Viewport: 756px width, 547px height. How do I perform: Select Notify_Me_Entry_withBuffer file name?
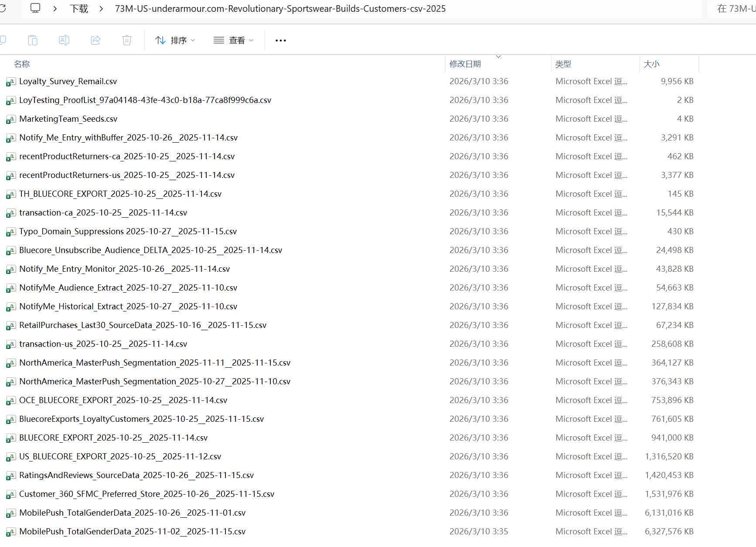coord(129,137)
